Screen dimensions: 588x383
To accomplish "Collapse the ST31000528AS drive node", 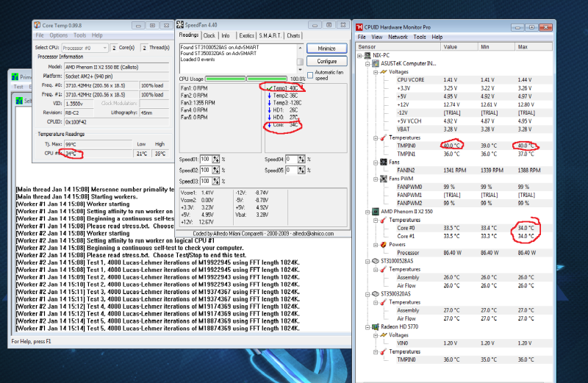I will [x=368, y=262].
